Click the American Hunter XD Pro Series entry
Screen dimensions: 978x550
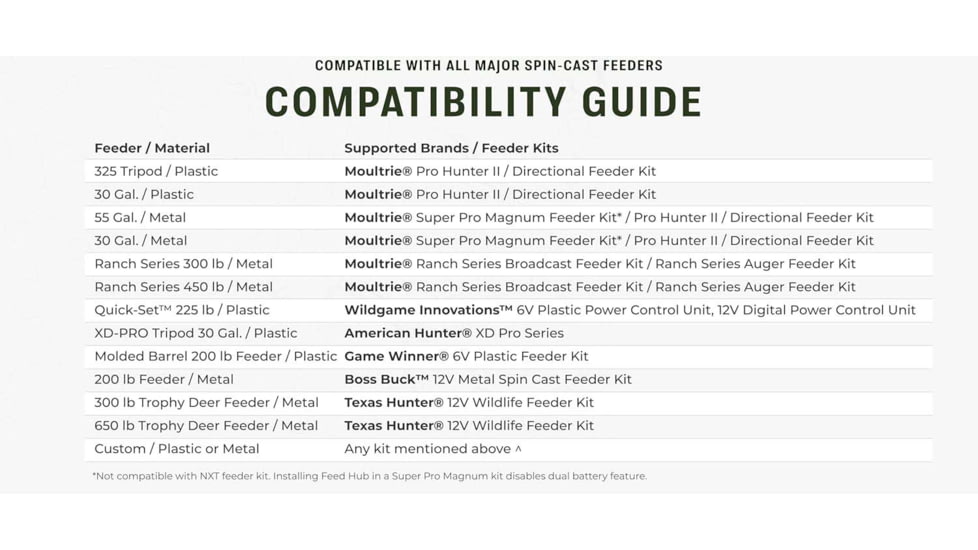454,333
